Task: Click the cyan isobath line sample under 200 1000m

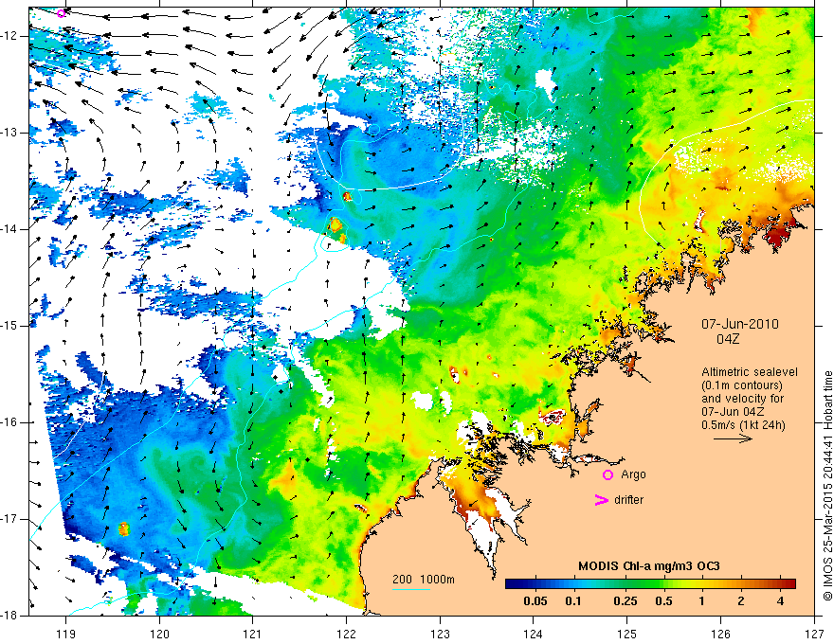Action: pyautogui.click(x=411, y=589)
